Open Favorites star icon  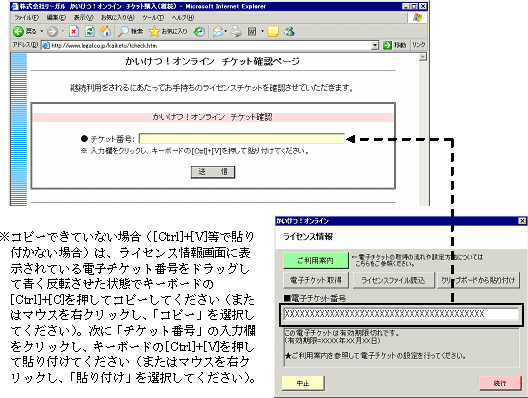point(154,32)
